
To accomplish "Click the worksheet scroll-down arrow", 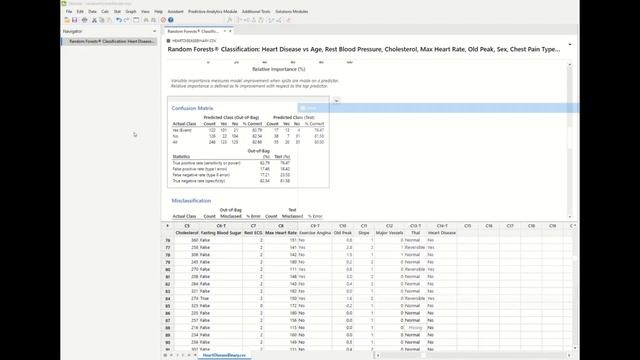I will point(575,348).
